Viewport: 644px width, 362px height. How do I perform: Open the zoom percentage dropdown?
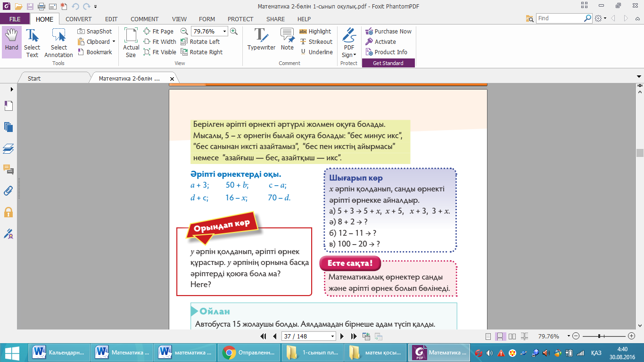(x=224, y=32)
